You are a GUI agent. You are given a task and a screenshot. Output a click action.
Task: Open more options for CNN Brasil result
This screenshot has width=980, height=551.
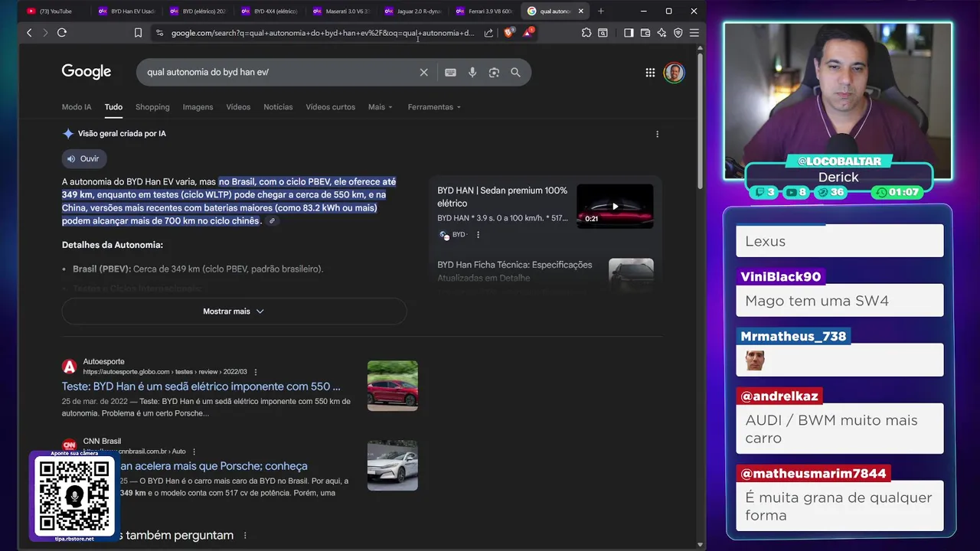pyautogui.click(x=194, y=452)
